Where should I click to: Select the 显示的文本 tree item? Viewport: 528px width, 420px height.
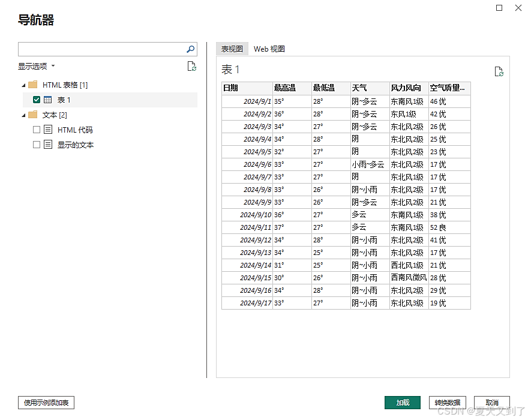pyautogui.click(x=76, y=145)
